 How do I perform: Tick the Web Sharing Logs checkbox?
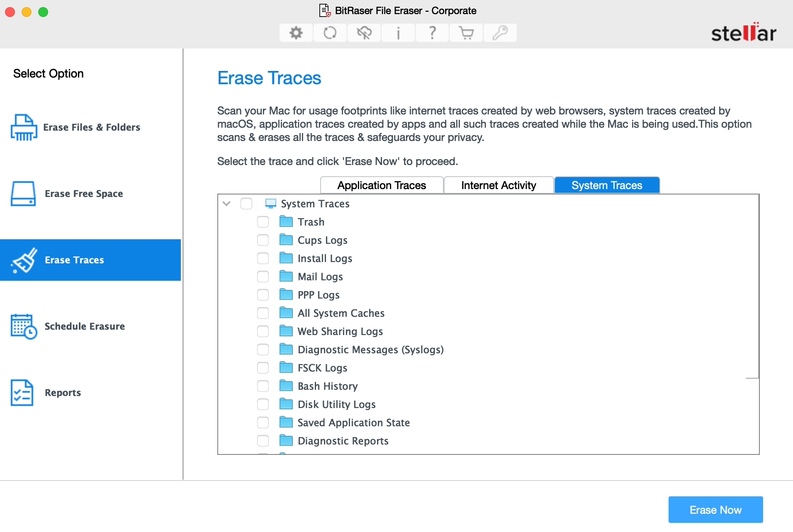[263, 331]
